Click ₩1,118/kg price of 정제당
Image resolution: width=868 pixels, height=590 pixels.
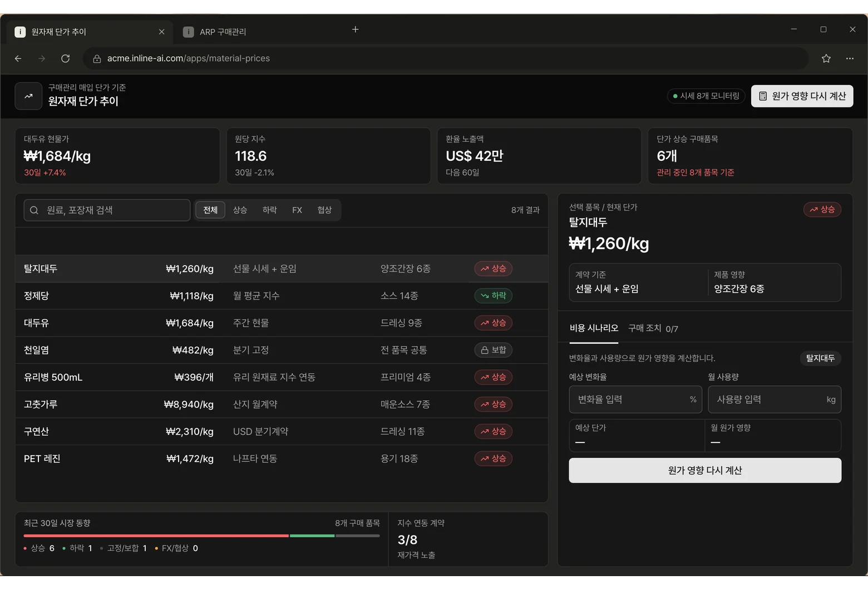(x=191, y=296)
